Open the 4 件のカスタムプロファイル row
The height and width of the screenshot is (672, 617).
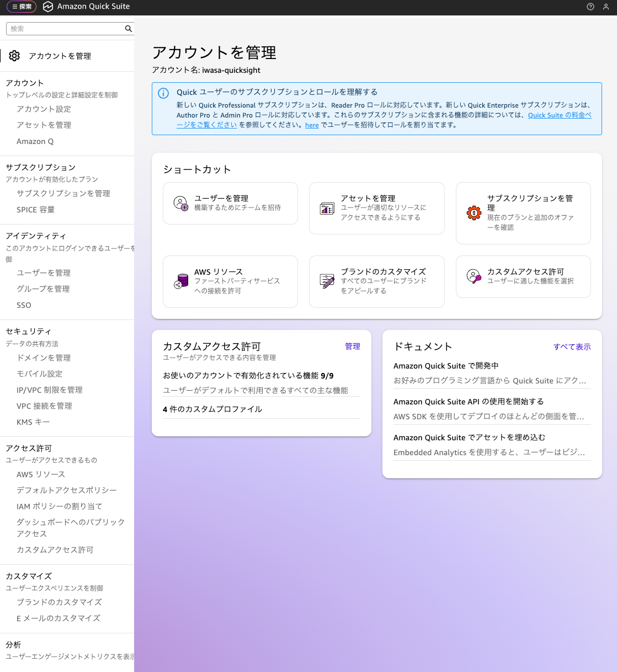coord(212,409)
